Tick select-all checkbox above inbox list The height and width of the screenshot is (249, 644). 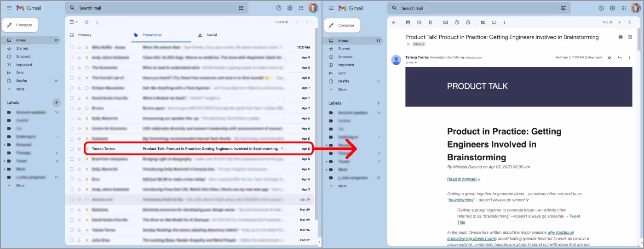click(71, 22)
